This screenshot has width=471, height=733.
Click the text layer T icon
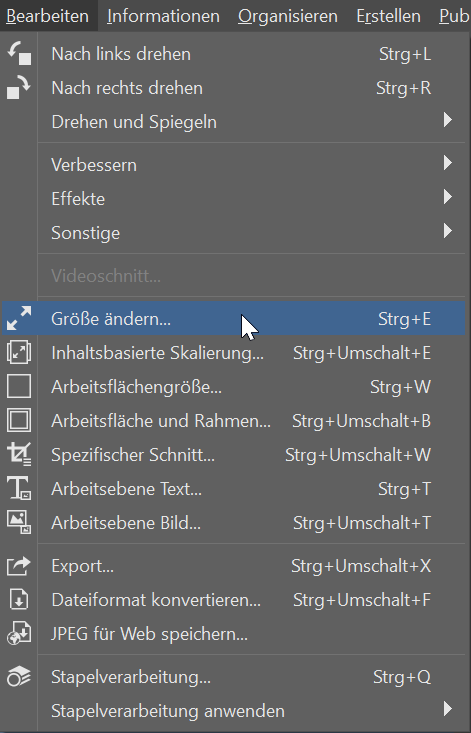click(x=19, y=489)
